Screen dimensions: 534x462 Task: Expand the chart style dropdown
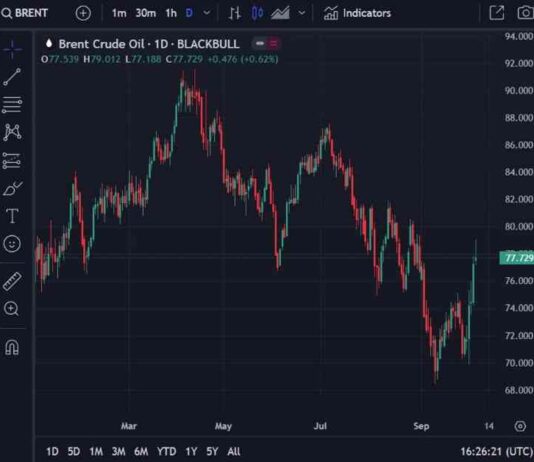[301, 13]
